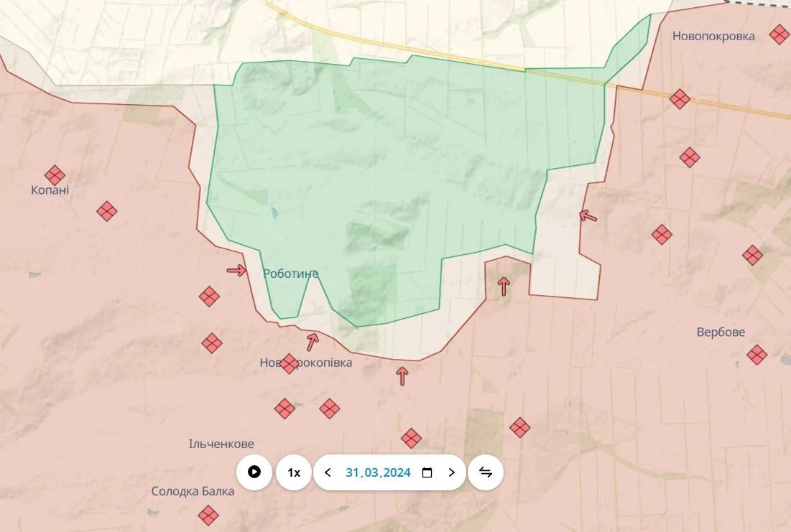Select the Ільченкове place name
Image resolution: width=791 pixels, height=532 pixels.
click(x=221, y=444)
